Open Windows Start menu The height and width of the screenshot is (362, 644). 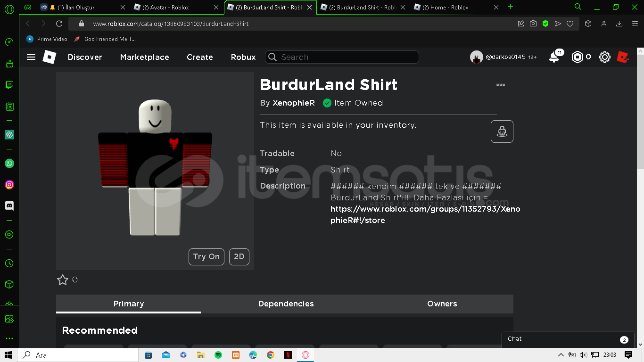coord(8,355)
